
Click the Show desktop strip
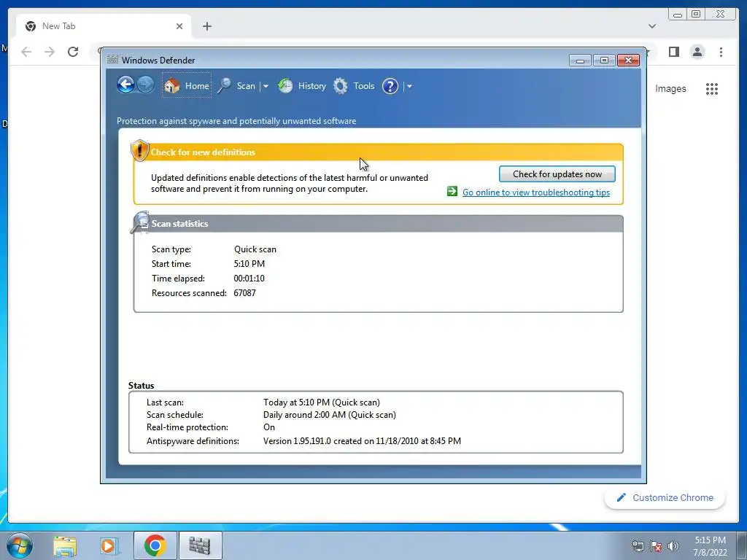point(742,545)
